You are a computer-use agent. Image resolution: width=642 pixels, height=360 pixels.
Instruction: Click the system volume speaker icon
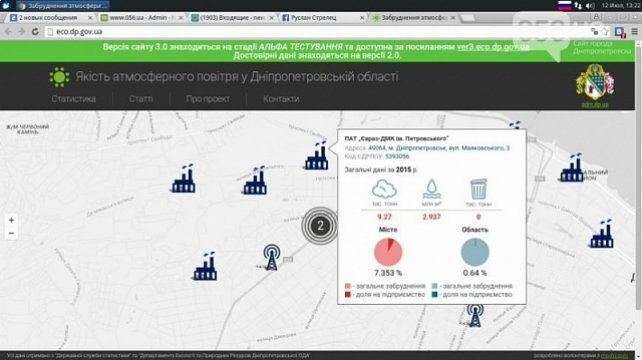[590, 6]
